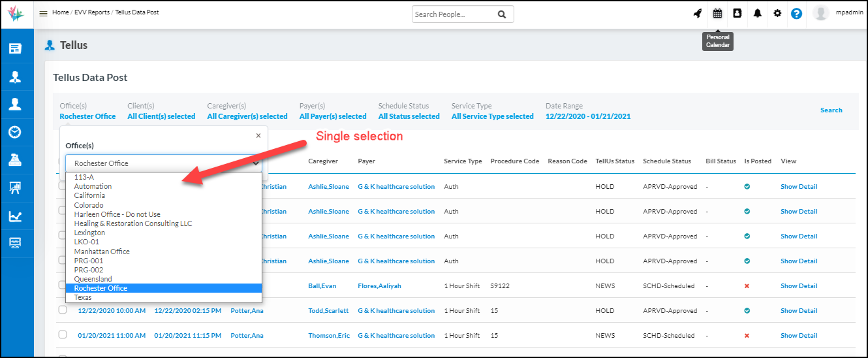Select Texas from the office list
The height and width of the screenshot is (358, 868).
83,297
